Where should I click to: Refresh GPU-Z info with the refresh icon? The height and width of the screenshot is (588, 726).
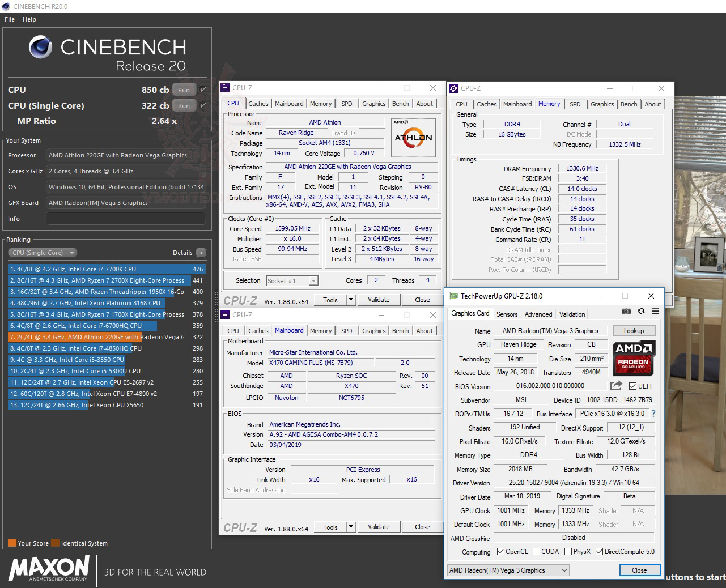point(641,311)
